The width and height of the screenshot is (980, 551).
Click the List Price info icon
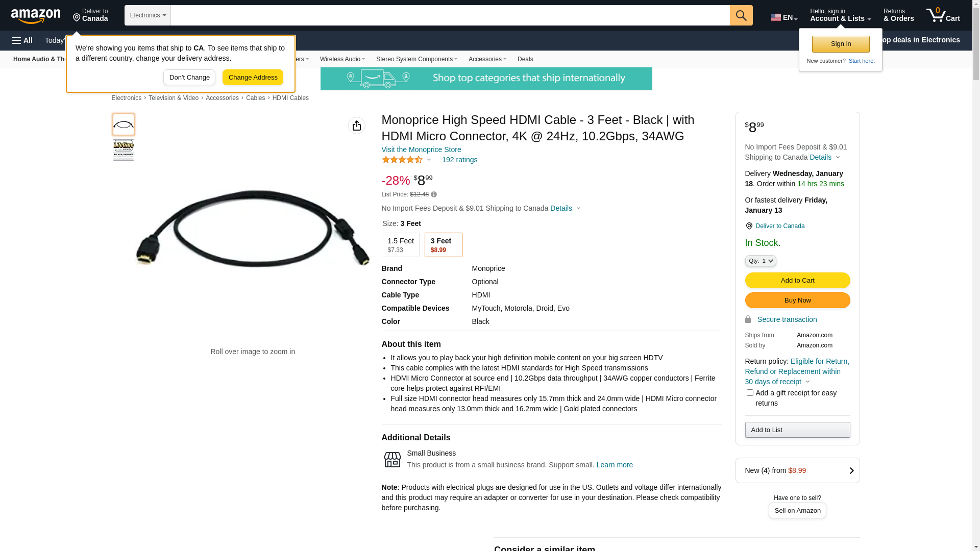click(434, 194)
